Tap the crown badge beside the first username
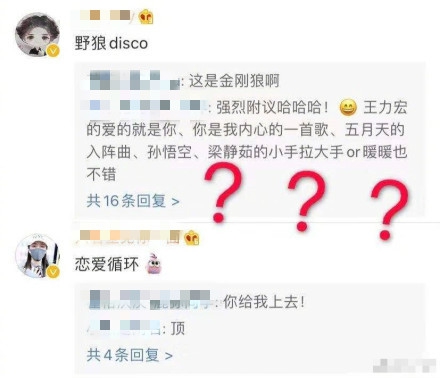This screenshot has height=378, width=440. 146,16
